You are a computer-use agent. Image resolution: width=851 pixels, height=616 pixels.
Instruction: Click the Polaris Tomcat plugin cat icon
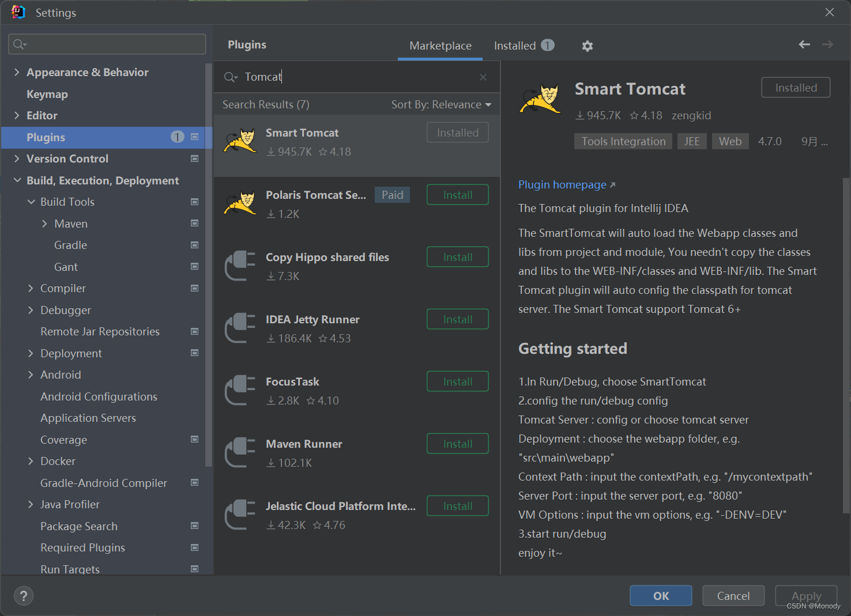pyautogui.click(x=240, y=203)
